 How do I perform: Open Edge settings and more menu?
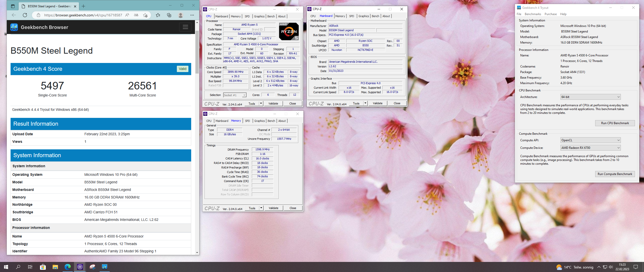click(192, 15)
